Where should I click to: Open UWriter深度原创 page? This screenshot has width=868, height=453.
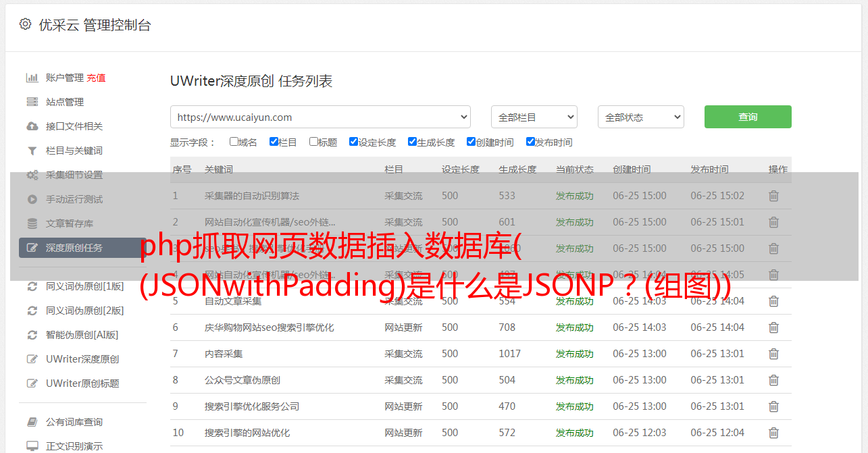pyautogui.click(x=82, y=359)
